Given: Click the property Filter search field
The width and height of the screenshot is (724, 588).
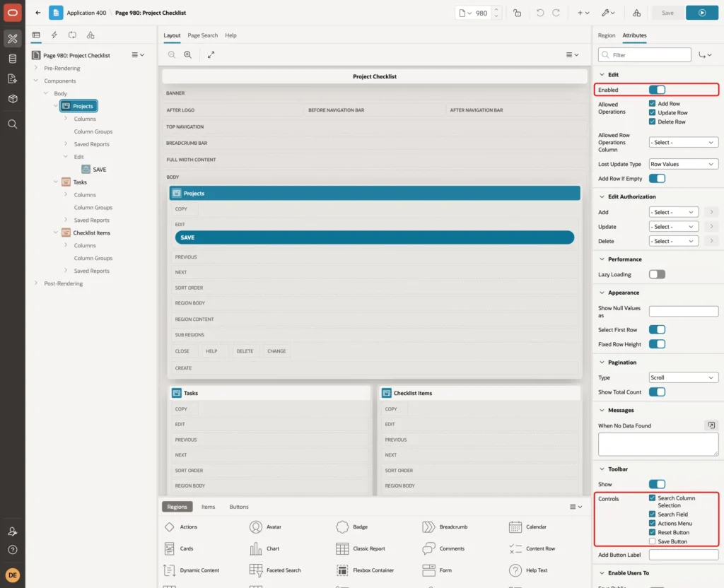Looking at the screenshot, I should (x=645, y=55).
